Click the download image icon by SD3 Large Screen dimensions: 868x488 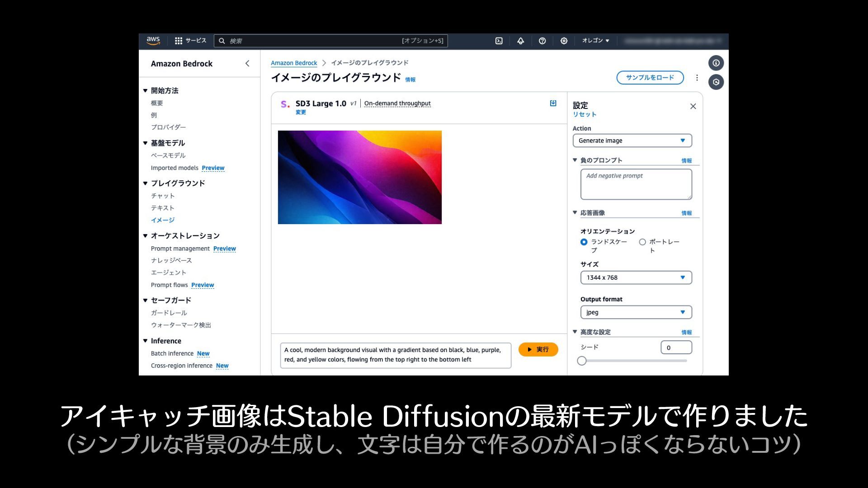(553, 103)
